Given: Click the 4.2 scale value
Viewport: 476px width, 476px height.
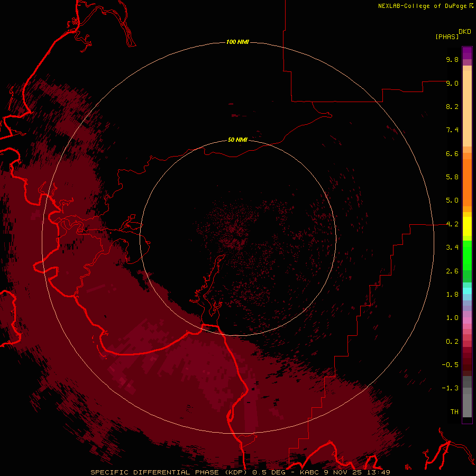Looking at the screenshot, I should tap(452, 224).
